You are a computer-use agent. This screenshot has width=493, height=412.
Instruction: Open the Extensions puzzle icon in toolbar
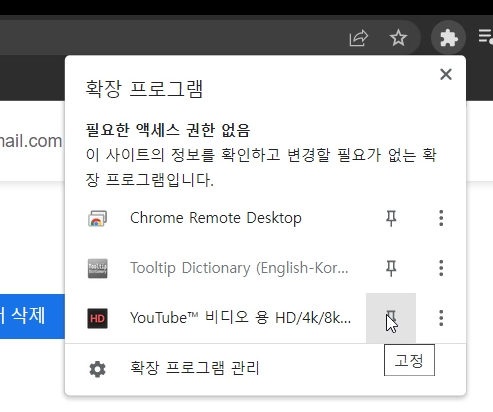pos(448,38)
